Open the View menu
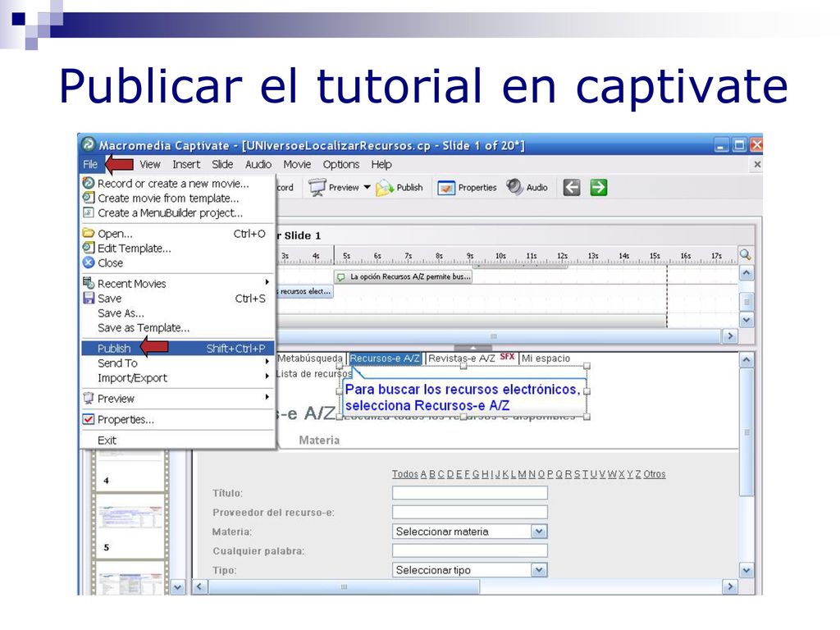Viewport: 840px width, 630px height. click(x=150, y=164)
